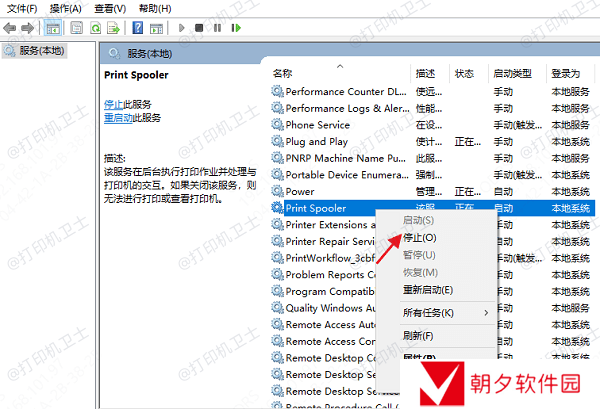Select PNRP Machine Name Pu... service
The image size is (600, 409).
pos(432,158)
